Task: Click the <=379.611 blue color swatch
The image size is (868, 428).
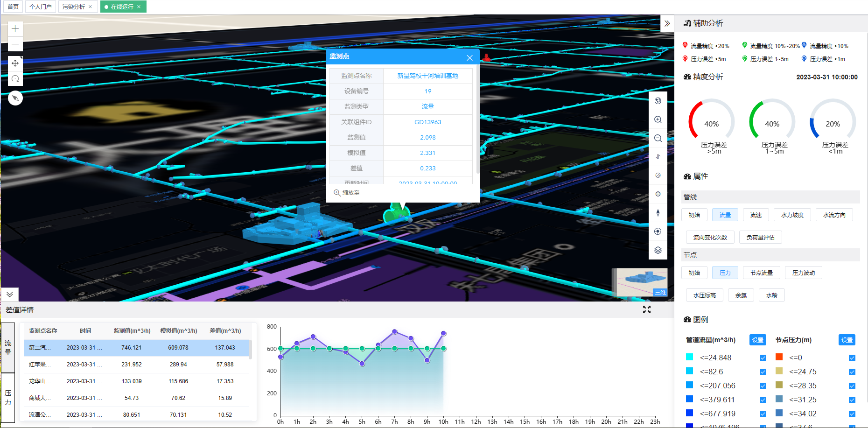Action: click(x=689, y=399)
